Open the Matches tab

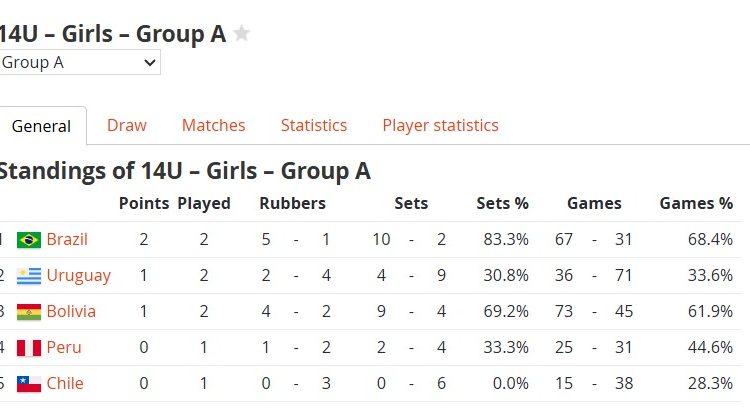click(213, 125)
